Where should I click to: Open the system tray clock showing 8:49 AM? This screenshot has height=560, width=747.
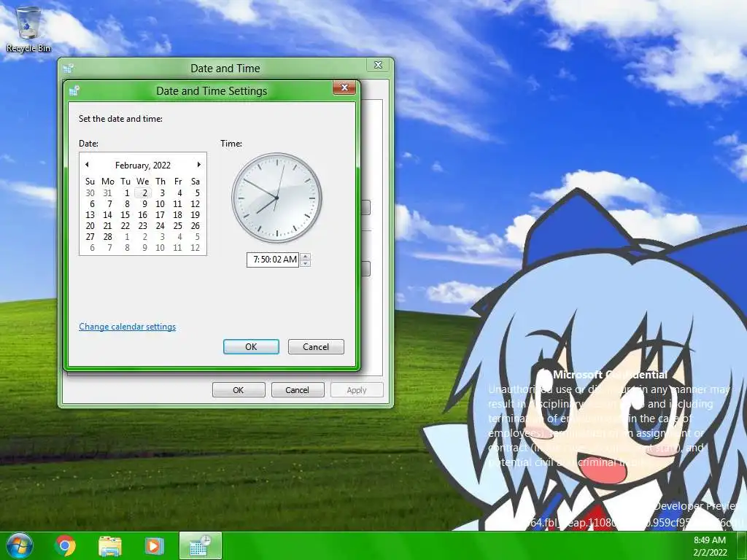pos(710,546)
